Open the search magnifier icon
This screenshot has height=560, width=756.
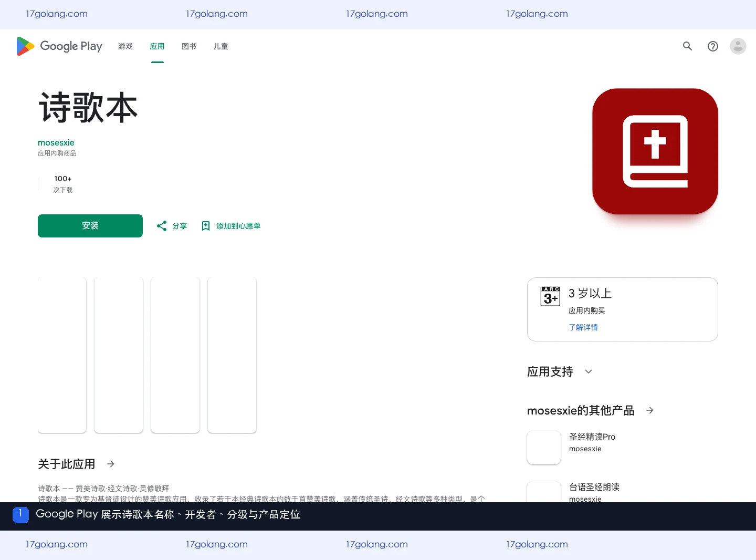click(687, 46)
